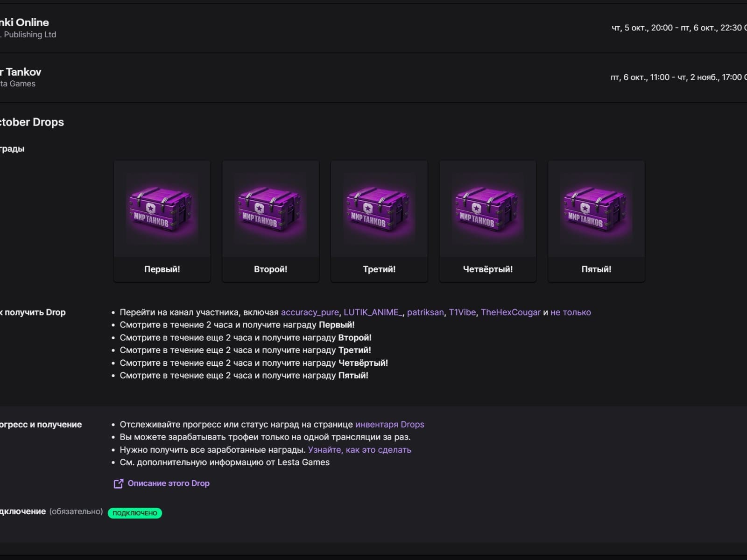747x560 pixels.
Task: Select the Пятый! reward crate image
Action: (596, 209)
